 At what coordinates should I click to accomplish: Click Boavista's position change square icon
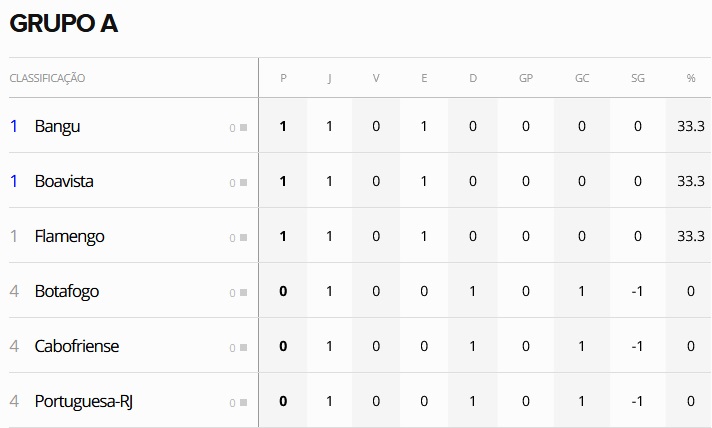(242, 183)
